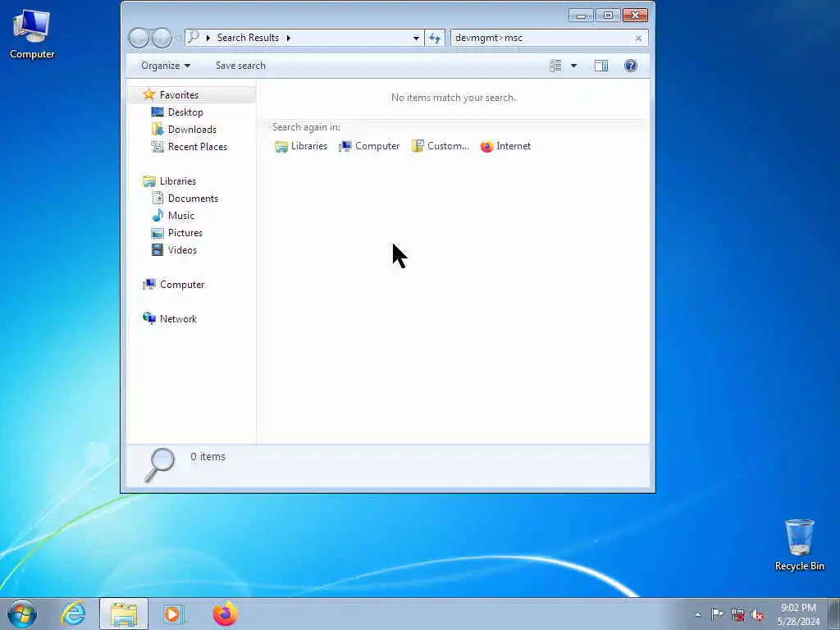This screenshot has height=630, width=840.
Task: Click the Forward navigation arrow button
Action: click(162, 38)
